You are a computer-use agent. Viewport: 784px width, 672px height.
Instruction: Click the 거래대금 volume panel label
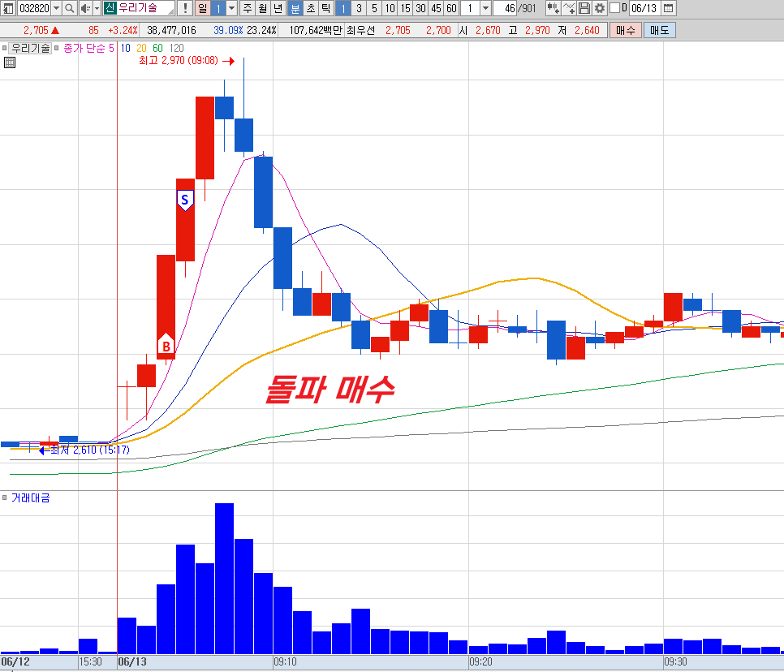(31, 498)
